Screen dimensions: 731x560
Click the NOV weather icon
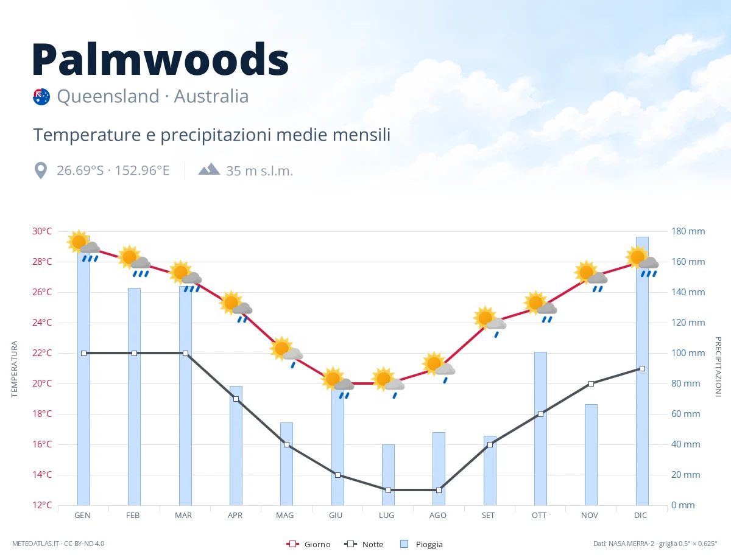click(591, 276)
